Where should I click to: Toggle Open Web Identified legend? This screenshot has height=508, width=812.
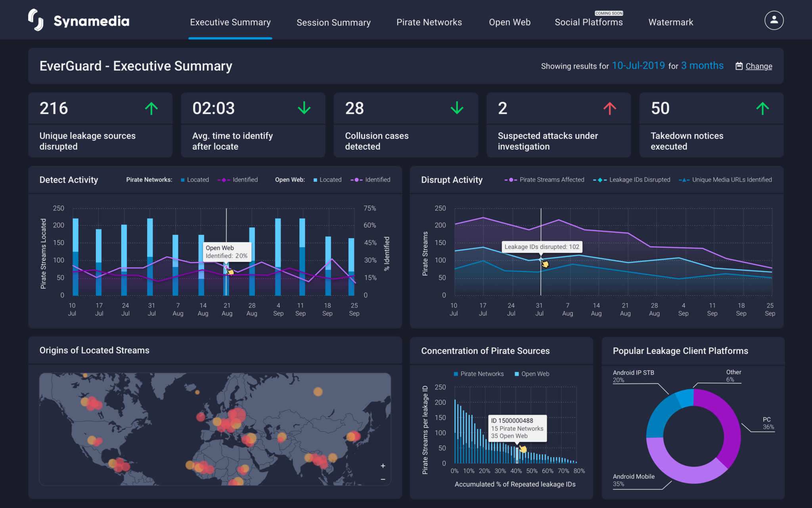click(370, 180)
